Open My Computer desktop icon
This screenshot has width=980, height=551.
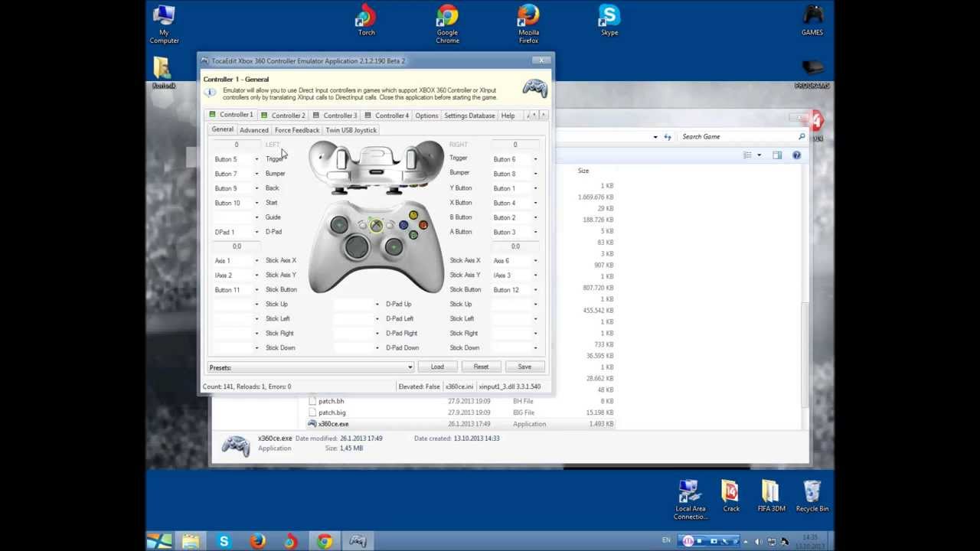(x=164, y=25)
